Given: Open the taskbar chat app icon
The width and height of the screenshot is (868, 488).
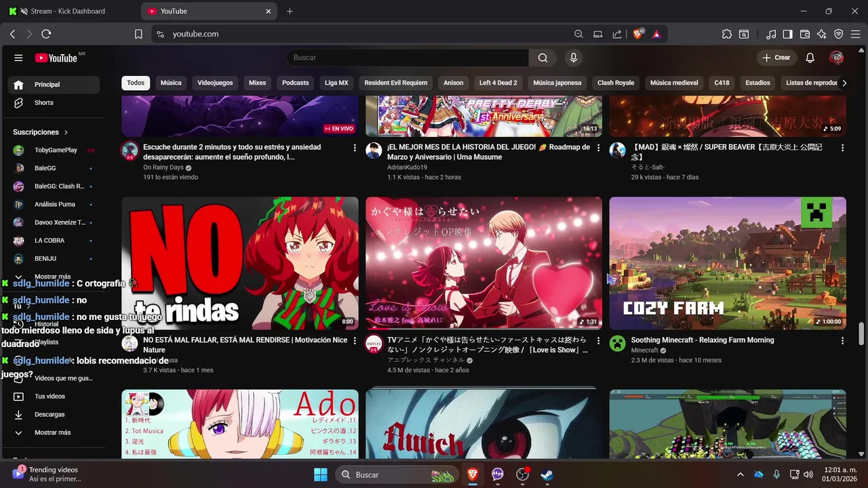Looking at the screenshot, I should (498, 474).
